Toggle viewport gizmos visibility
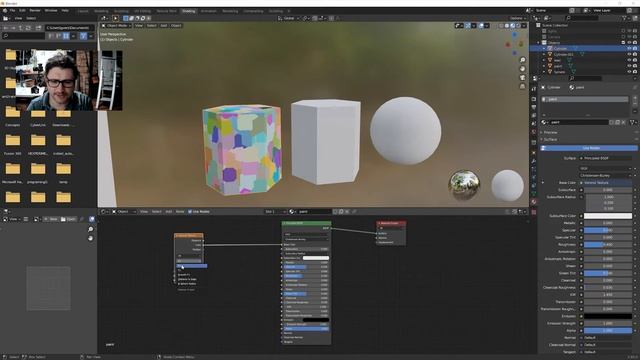The width and height of the screenshot is (640, 360). pyautogui.click(x=468, y=25)
